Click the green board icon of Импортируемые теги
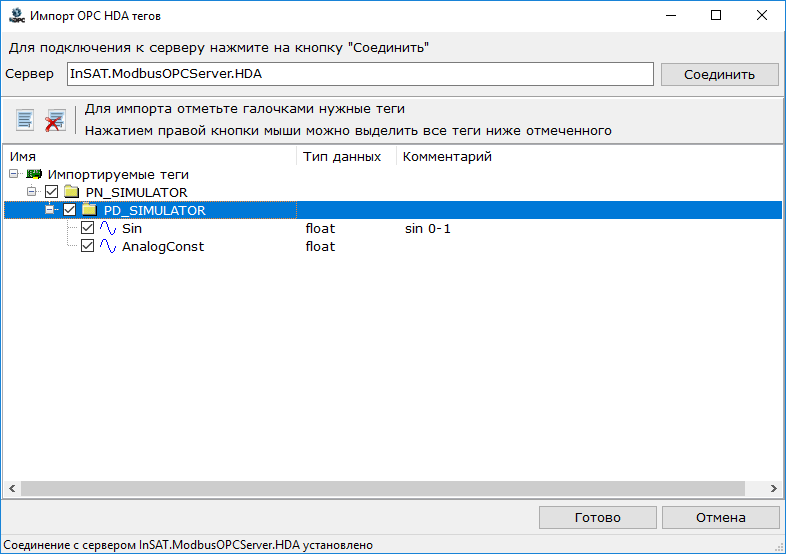Viewport: 786px width, 554px height. pyautogui.click(x=34, y=174)
